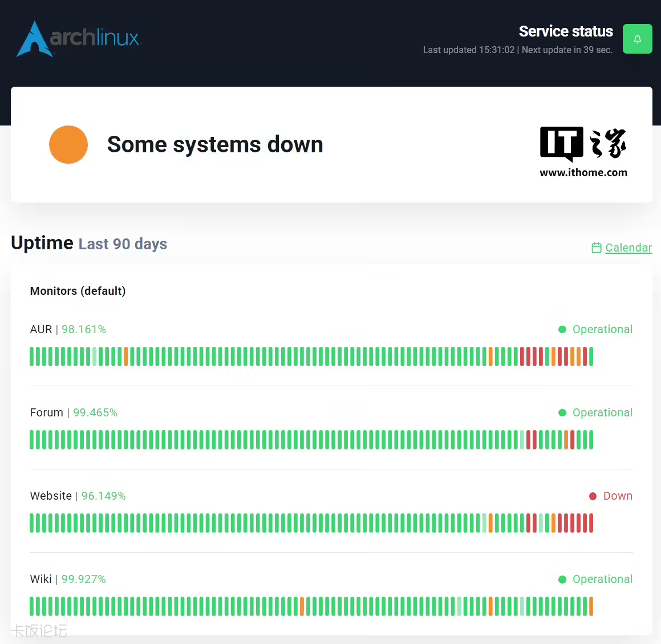Click the orange overall status circle
Screen dimensions: 661x644
click(x=68, y=145)
